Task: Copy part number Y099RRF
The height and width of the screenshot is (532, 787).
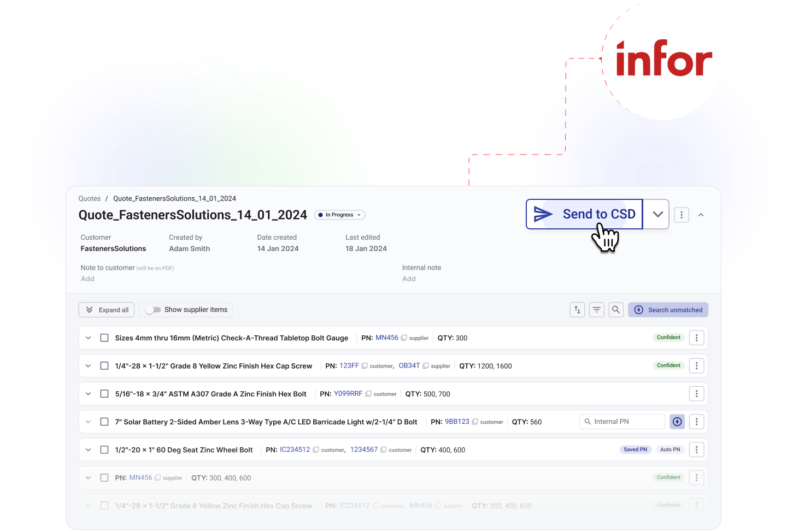Action: pyautogui.click(x=368, y=394)
